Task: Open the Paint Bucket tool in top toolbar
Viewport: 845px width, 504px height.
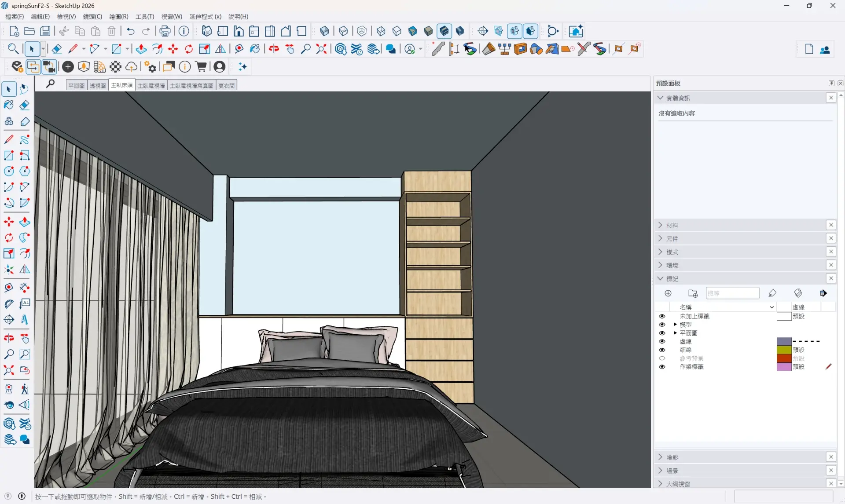Action: [255, 49]
